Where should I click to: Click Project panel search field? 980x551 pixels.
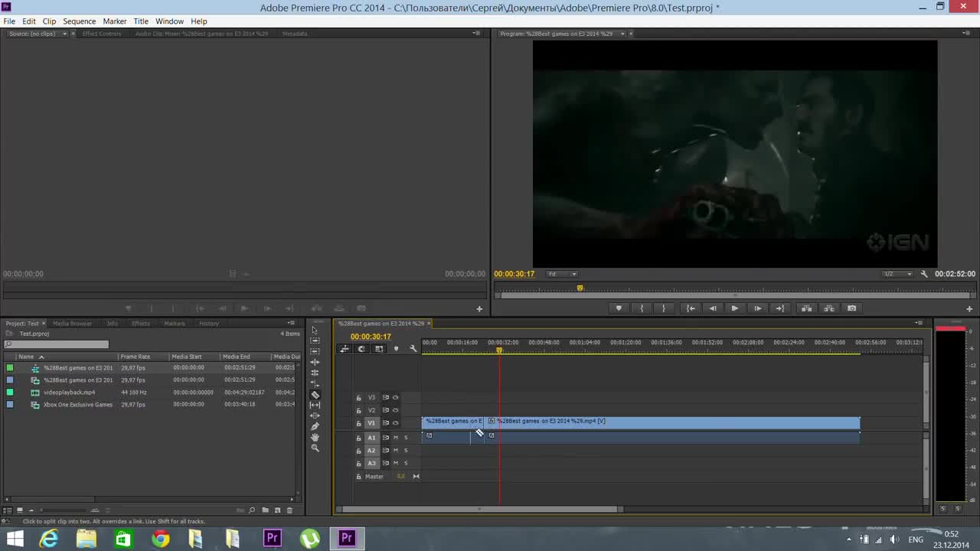point(57,344)
